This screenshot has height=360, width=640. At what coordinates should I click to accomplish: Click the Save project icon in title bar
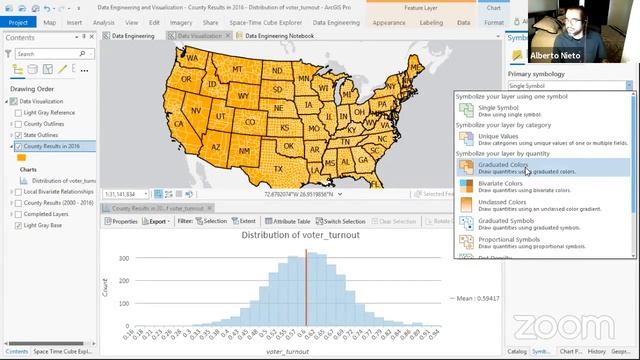tap(36, 8)
